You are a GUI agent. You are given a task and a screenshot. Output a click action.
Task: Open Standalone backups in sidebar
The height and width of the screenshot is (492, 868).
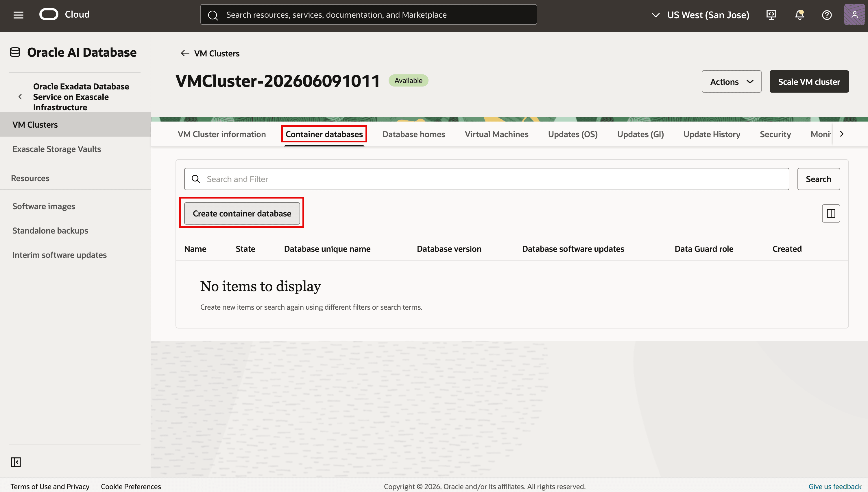point(50,230)
